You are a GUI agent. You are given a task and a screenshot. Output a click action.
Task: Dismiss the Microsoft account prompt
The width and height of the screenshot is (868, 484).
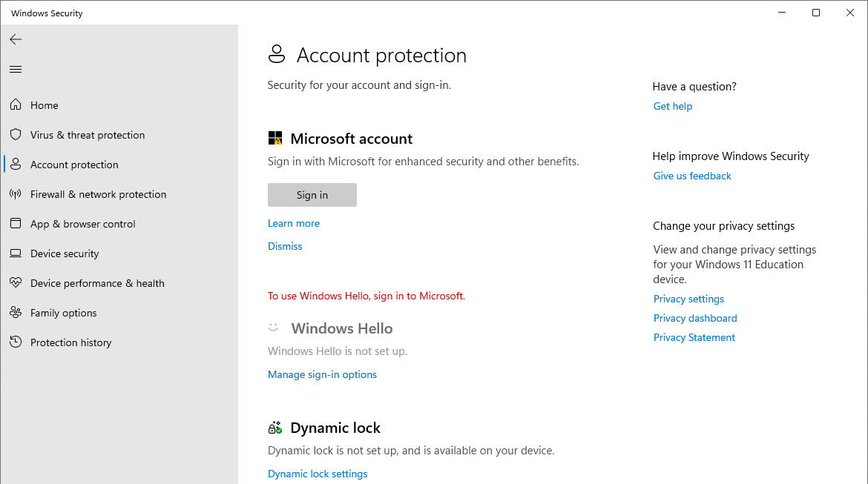coord(285,245)
